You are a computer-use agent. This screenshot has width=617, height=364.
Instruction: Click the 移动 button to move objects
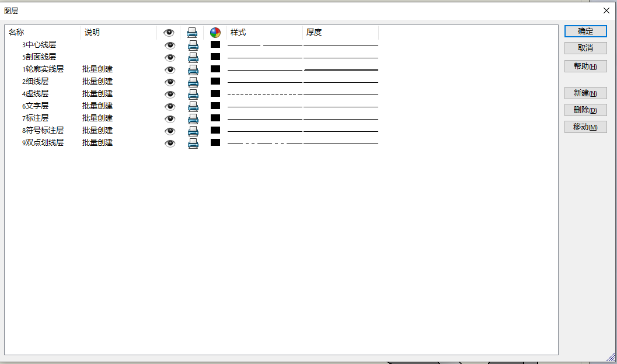click(x=585, y=127)
